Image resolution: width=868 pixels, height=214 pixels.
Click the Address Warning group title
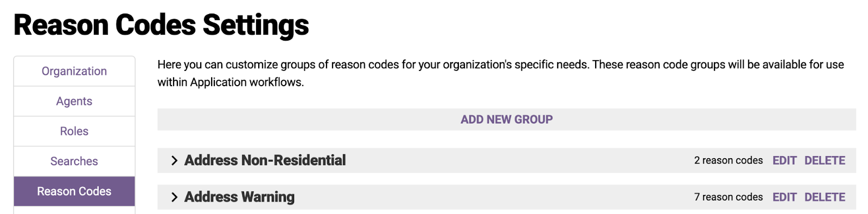pos(239,197)
